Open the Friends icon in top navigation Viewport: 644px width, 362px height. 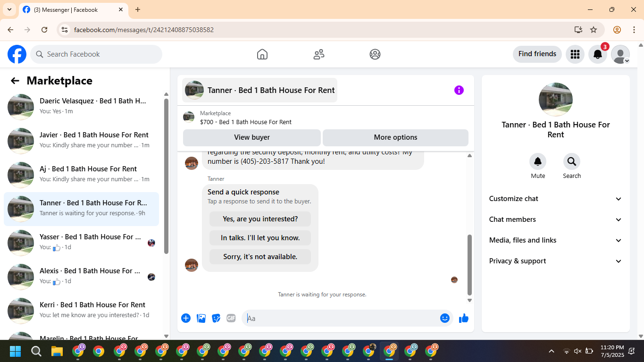point(319,54)
